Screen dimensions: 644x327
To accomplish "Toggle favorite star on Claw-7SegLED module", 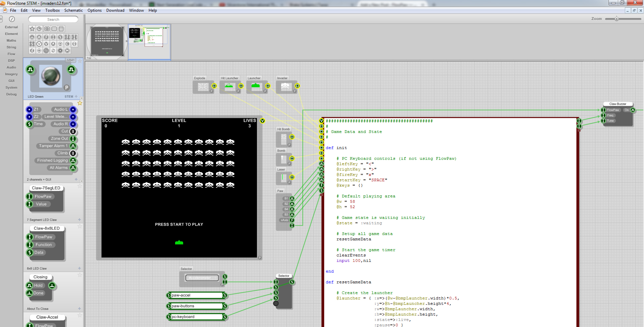I will [x=80, y=186].
